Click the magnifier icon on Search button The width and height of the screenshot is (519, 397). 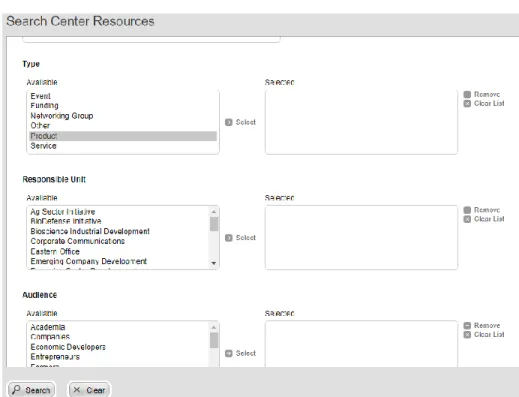pos(16,389)
